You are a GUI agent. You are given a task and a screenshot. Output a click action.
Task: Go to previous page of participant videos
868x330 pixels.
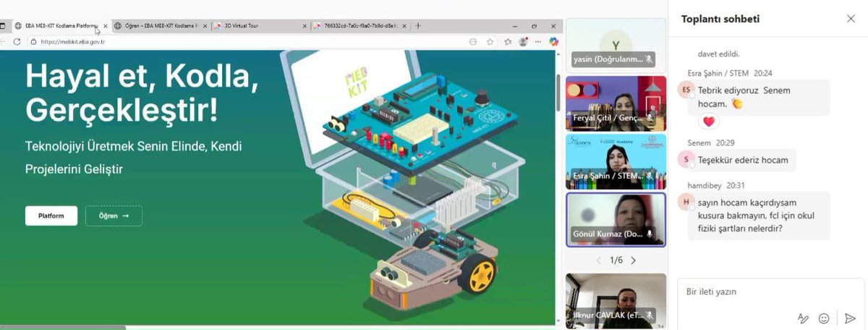click(598, 261)
